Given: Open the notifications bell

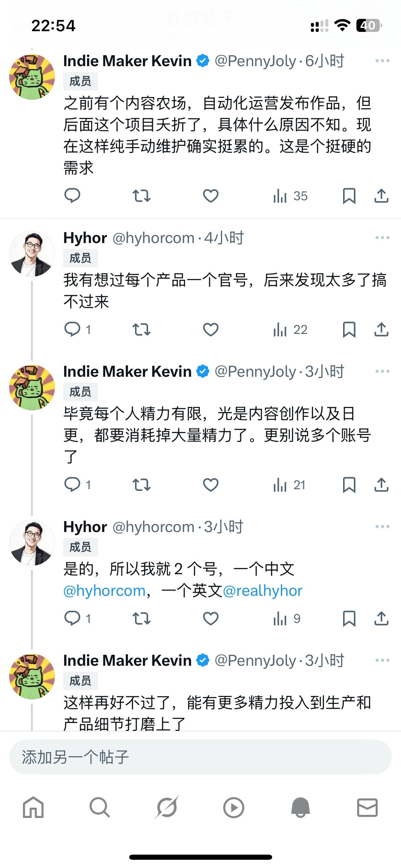Looking at the screenshot, I should pos(300,808).
